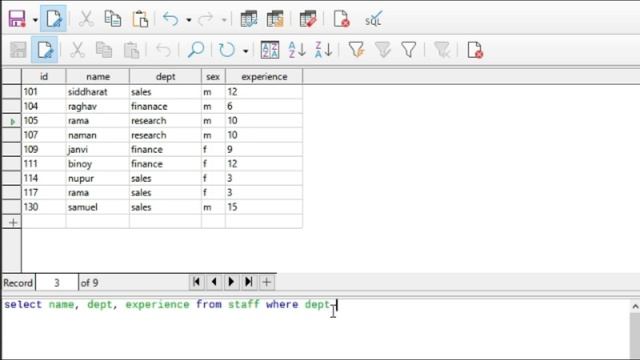
Task: Click the Add Tables icon
Action: tap(249, 19)
